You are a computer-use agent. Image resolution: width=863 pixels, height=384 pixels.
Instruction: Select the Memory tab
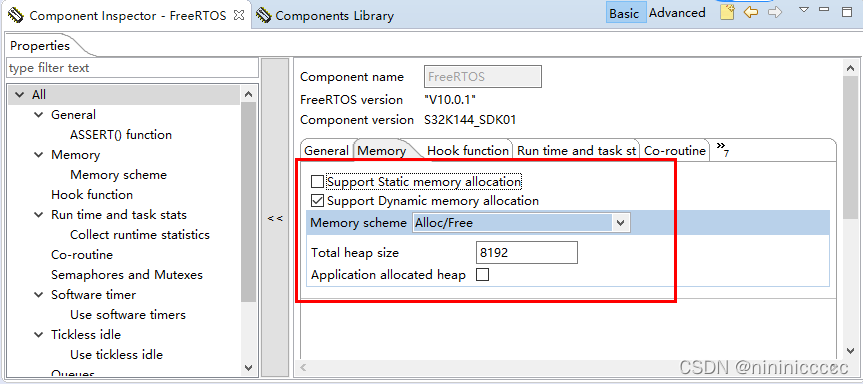coord(382,151)
